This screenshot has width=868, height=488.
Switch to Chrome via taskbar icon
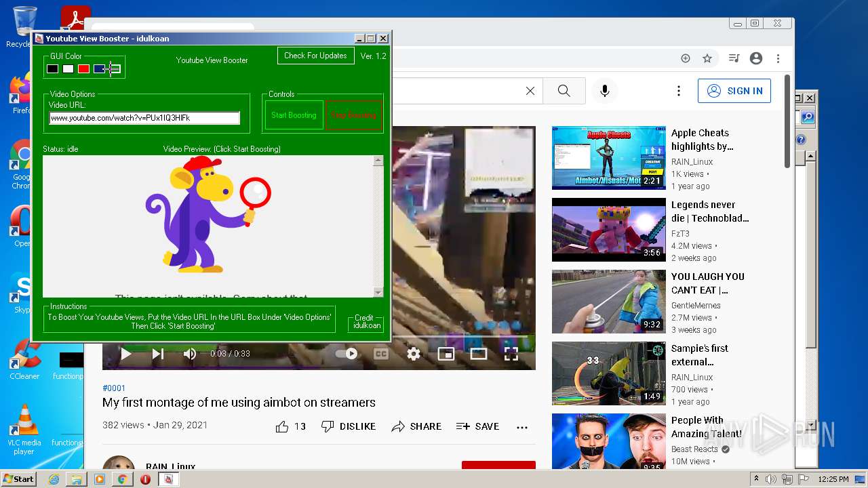123,479
